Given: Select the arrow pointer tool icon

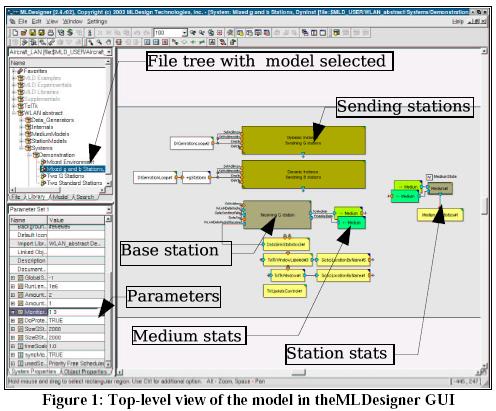Looking at the screenshot, I should [91, 42].
